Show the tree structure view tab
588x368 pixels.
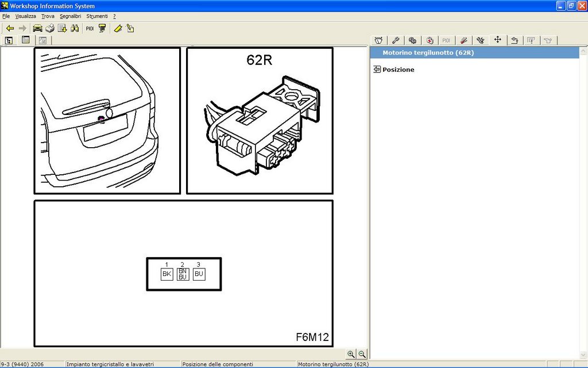tap(9, 40)
